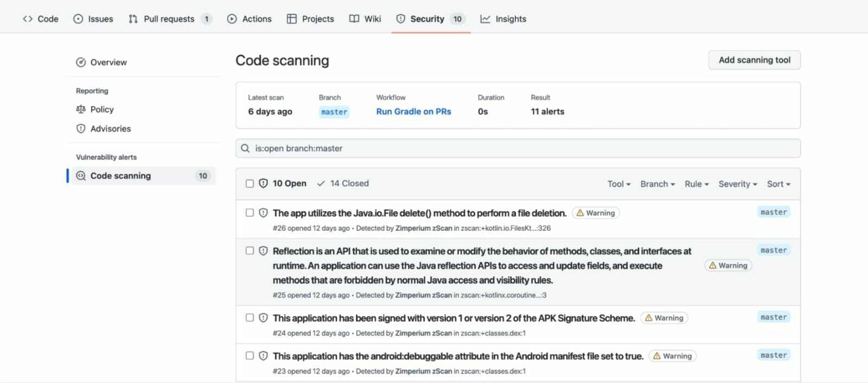Viewport: 868px width, 383px height.
Task: Click the '11 alerts' result text
Action: point(547,112)
